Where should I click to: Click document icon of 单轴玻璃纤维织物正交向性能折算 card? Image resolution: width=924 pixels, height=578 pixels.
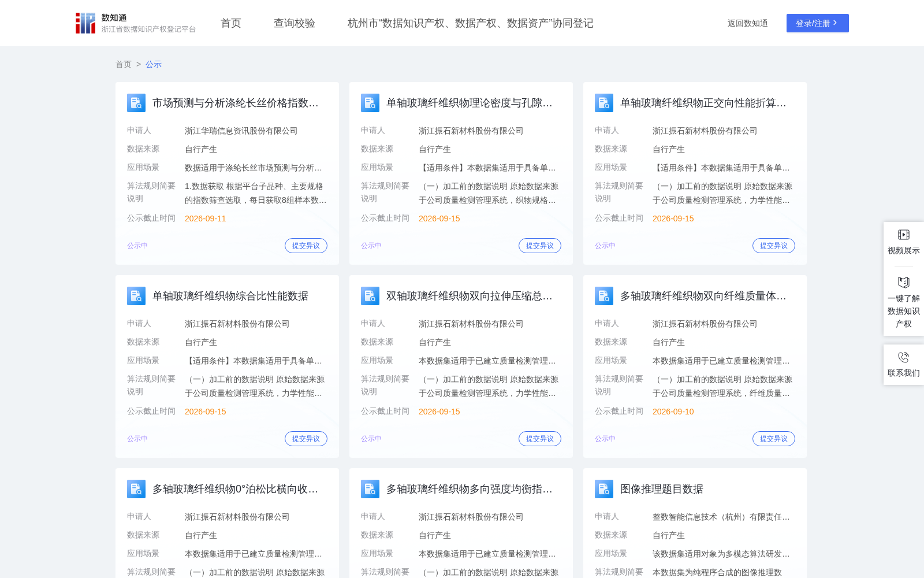click(x=604, y=103)
